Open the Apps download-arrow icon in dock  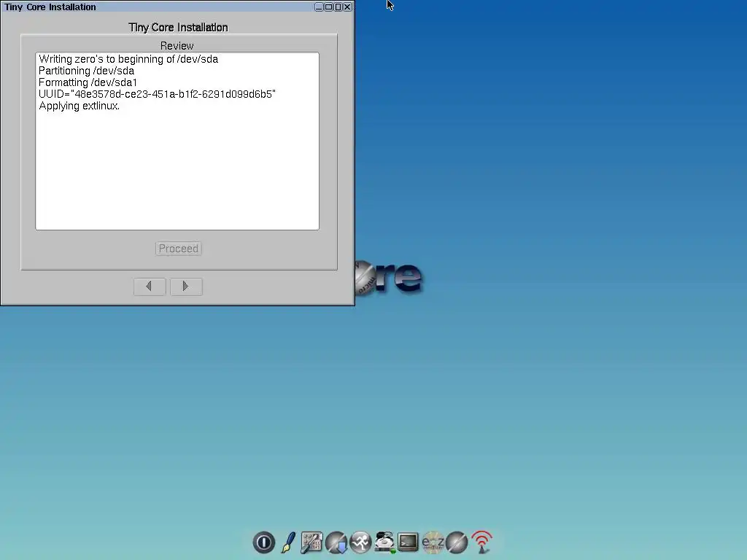[x=336, y=542]
